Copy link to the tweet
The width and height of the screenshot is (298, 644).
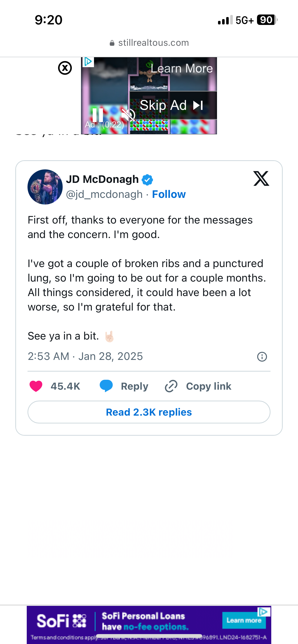coord(199,386)
